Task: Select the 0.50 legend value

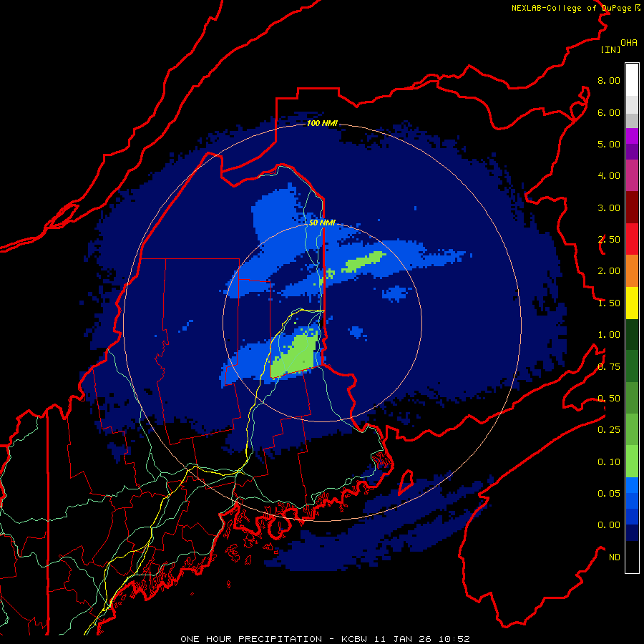Action: tap(609, 399)
